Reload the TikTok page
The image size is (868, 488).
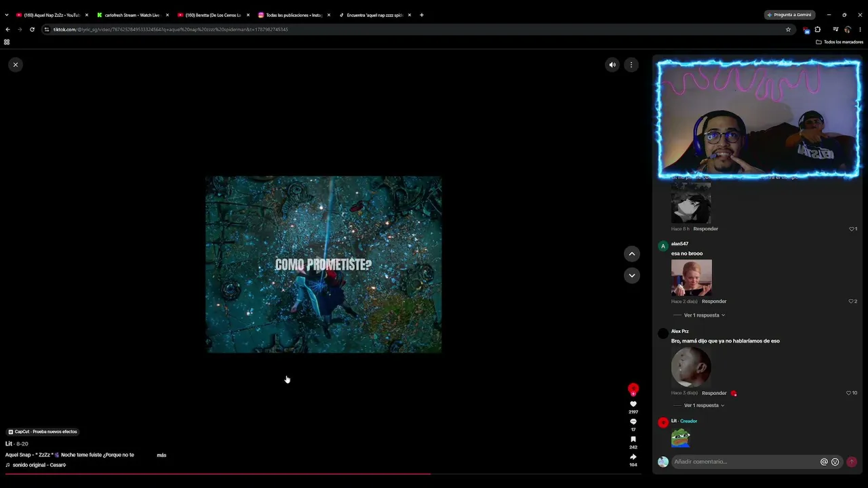pos(32,30)
